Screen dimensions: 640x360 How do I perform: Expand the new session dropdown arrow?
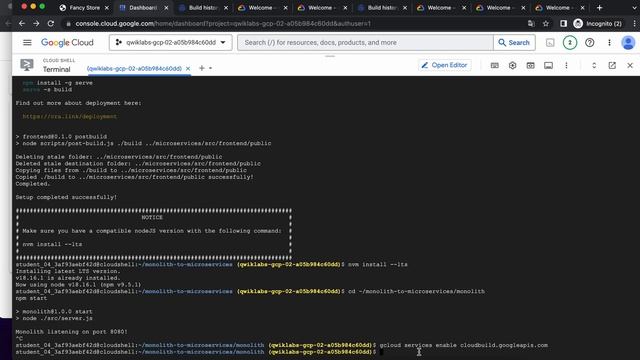click(x=211, y=68)
